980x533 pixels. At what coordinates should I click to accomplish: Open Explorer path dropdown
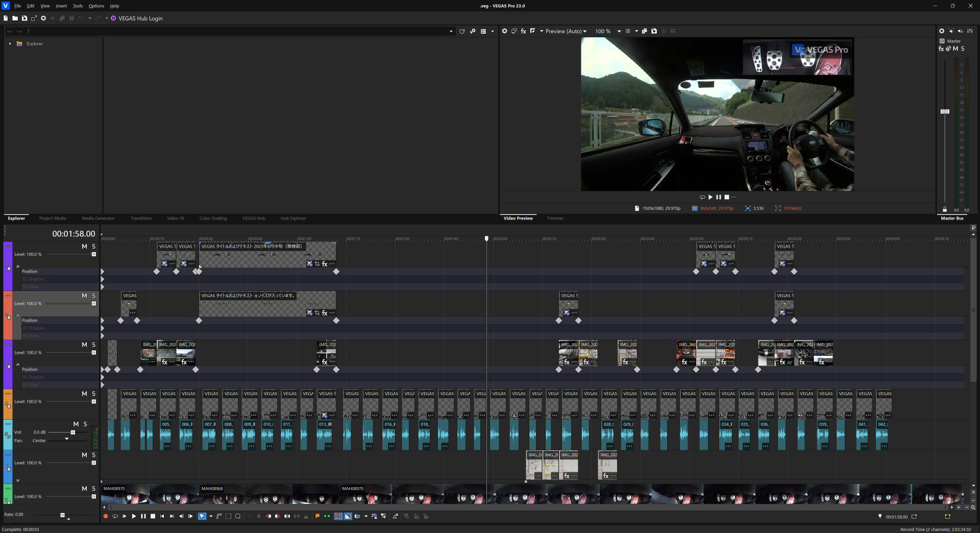point(451,31)
